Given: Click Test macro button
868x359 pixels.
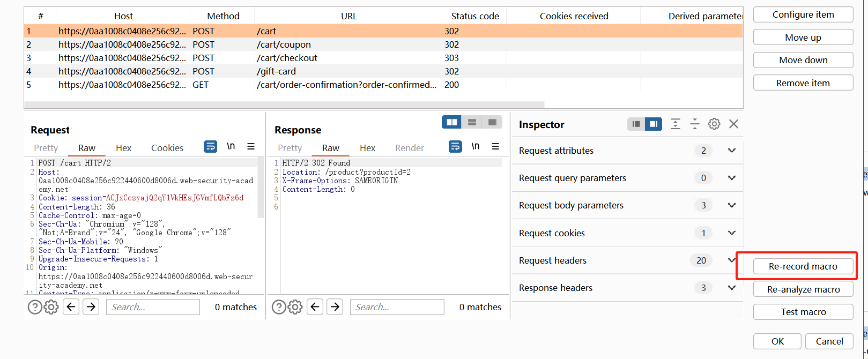Looking at the screenshot, I should pos(803,312).
